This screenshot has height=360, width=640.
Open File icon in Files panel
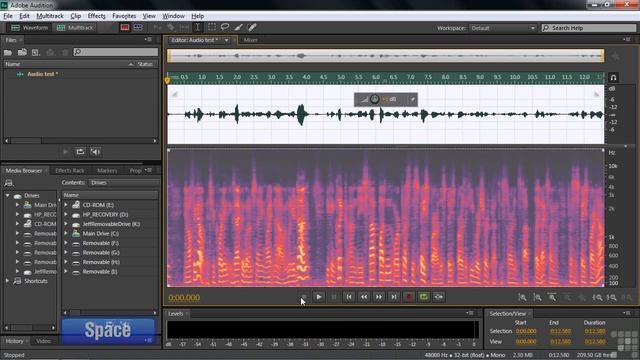[x=8, y=52]
